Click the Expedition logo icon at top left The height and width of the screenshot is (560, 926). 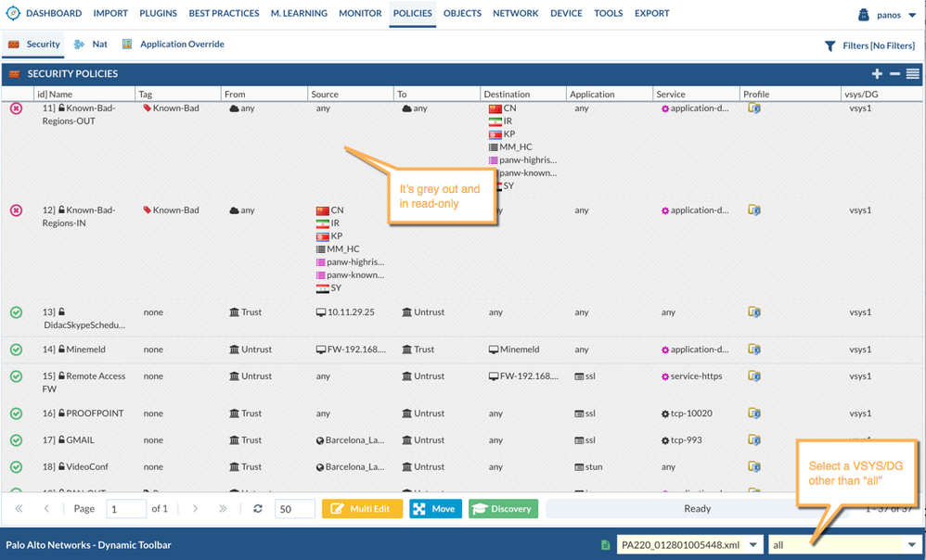point(13,14)
